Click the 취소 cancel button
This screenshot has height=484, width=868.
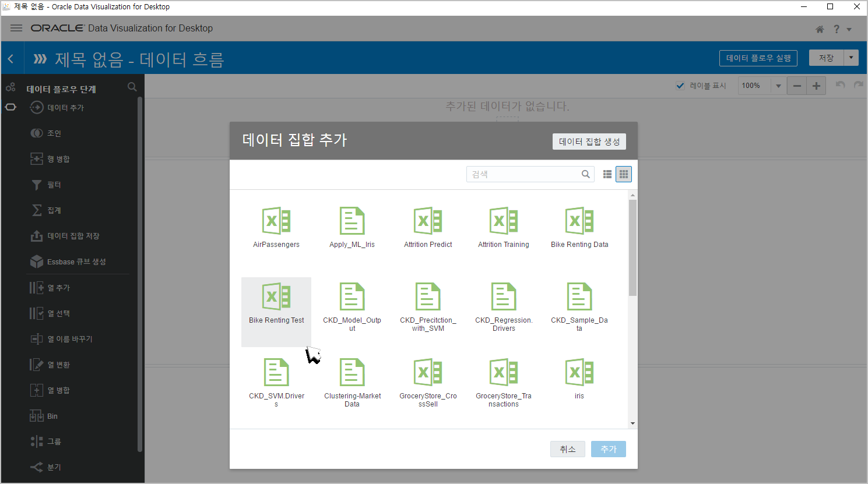click(x=568, y=449)
